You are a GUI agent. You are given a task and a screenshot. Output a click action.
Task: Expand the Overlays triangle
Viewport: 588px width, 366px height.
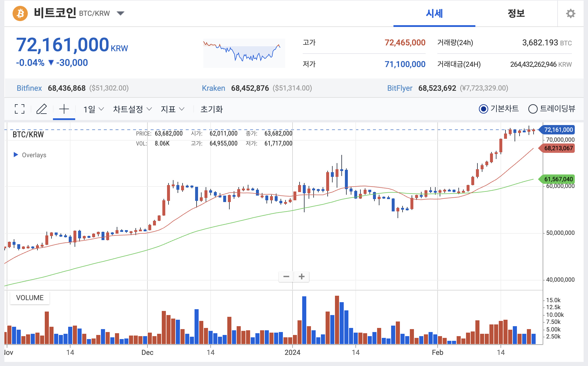16,155
